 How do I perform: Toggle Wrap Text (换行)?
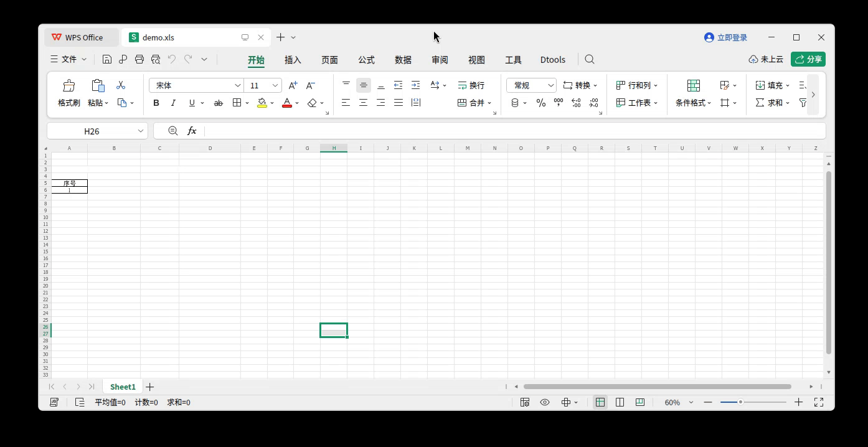471,85
